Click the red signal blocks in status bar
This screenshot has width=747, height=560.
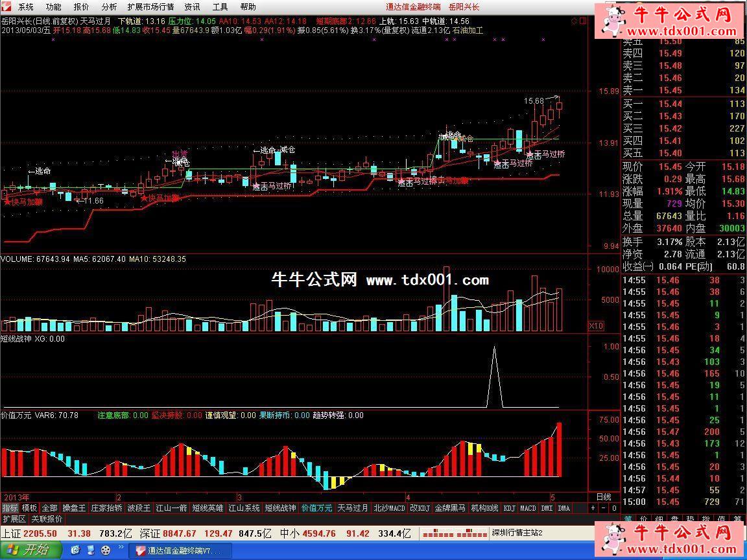[x=454, y=533]
